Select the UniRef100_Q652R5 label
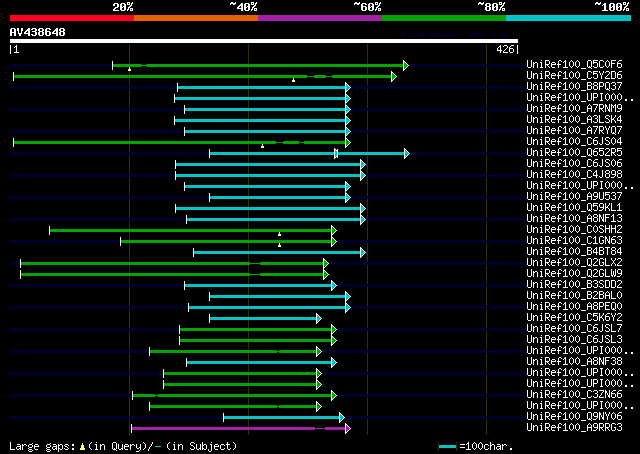This screenshot has height=454, width=640. 574,153
